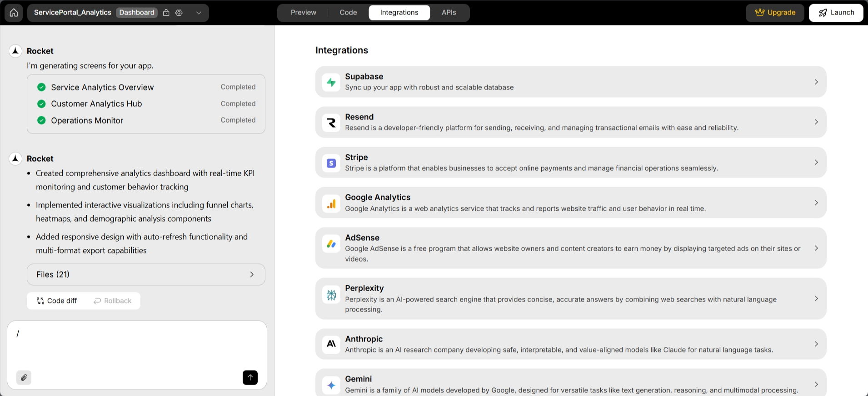Click the first Rocket avatar icon
Screen dimensions: 868x396
point(15,51)
